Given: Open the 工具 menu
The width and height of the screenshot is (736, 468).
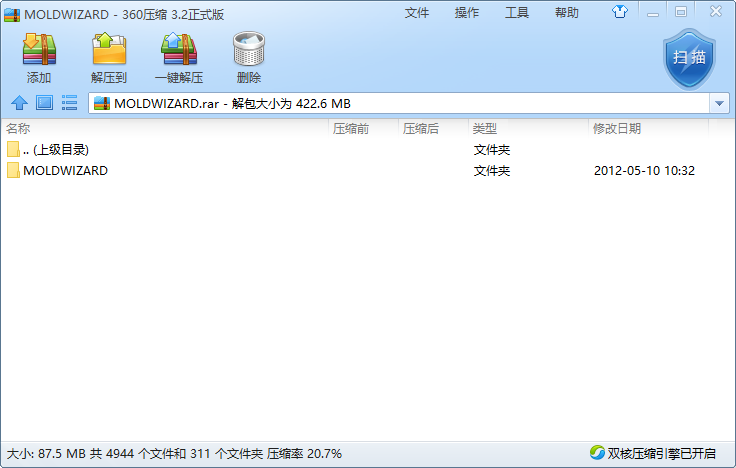Looking at the screenshot, I should click(x=517, y=13).
